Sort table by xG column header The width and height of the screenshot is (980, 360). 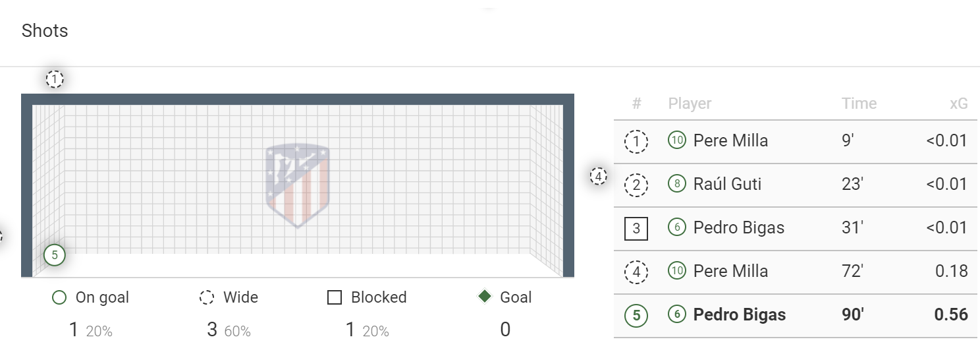958,104
